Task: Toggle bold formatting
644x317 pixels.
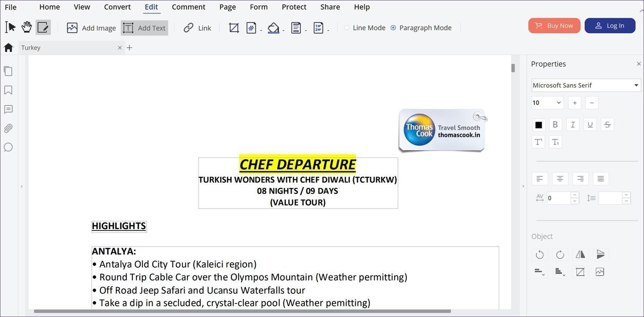Action: pos(556,124)
